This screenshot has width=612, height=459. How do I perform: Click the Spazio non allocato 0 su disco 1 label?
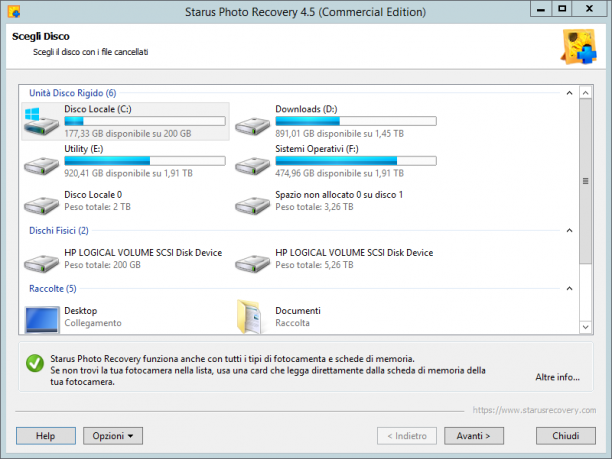click(x=339, y=194)
